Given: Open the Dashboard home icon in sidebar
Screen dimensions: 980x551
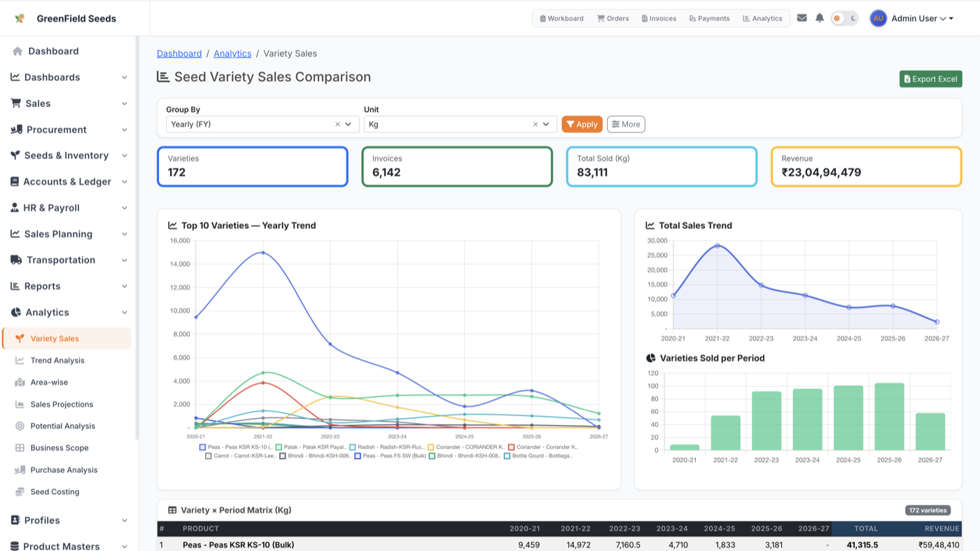Looking at the screenshot, I should tap(17, 51).
